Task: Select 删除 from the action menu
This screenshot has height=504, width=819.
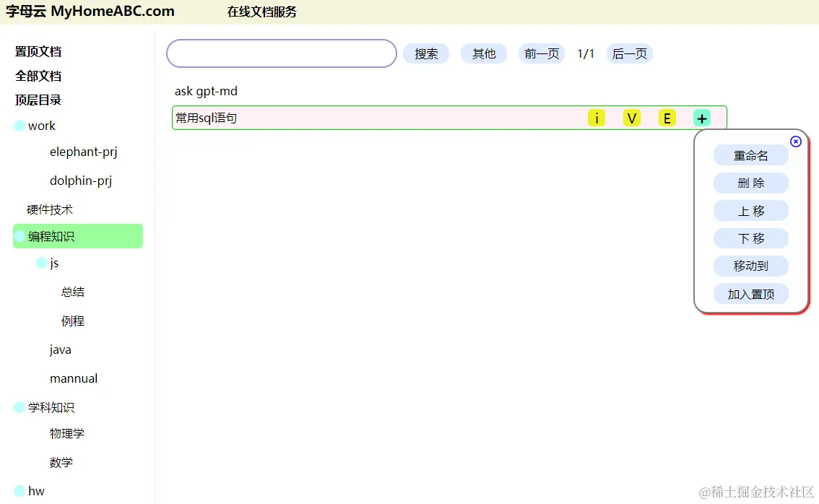Action: coord(750,183)
